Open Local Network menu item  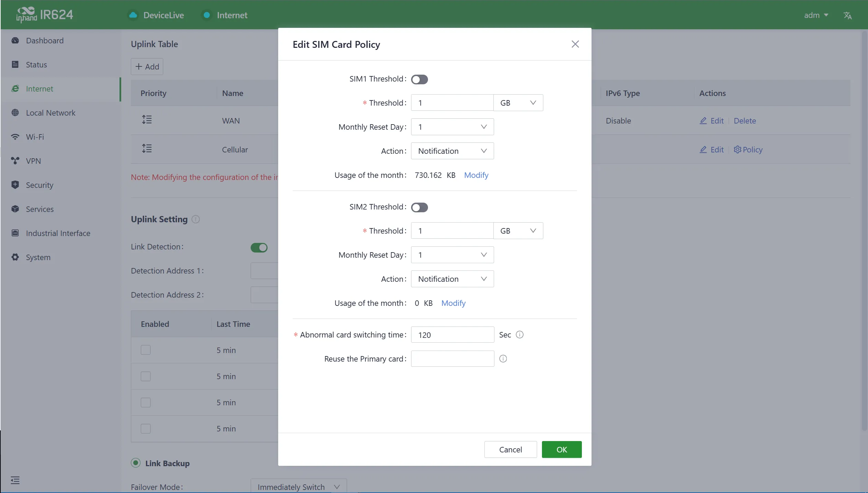[x=61, y=113]
